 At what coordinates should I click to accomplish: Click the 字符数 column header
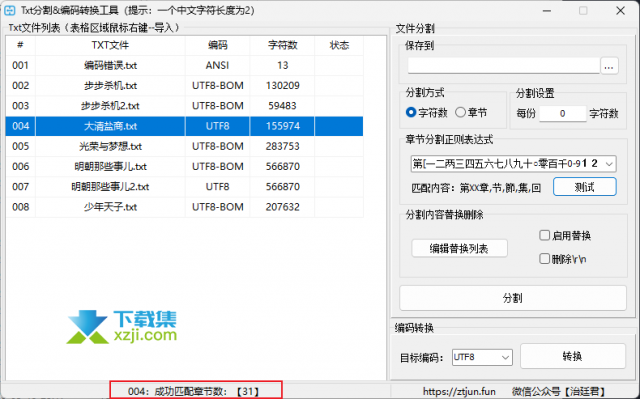[x=282, y=45]
